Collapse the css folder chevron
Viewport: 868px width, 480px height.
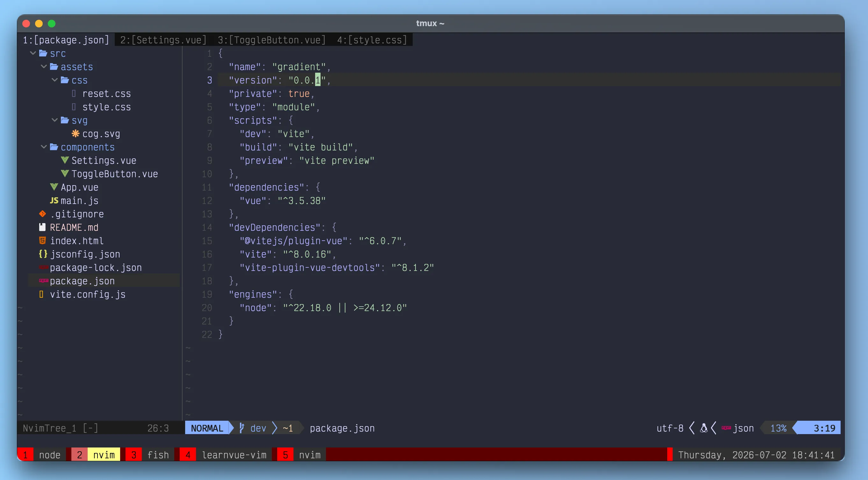point(54,80)
